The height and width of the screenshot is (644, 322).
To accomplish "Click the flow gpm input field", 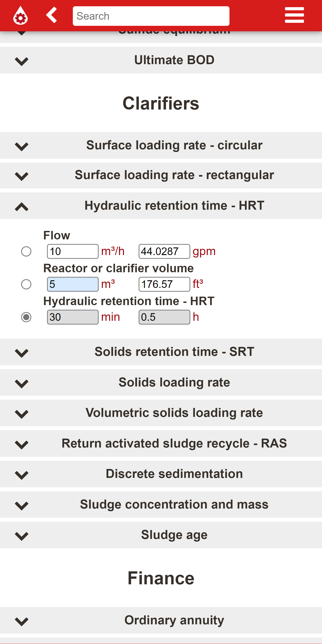I will coord(164,251).
